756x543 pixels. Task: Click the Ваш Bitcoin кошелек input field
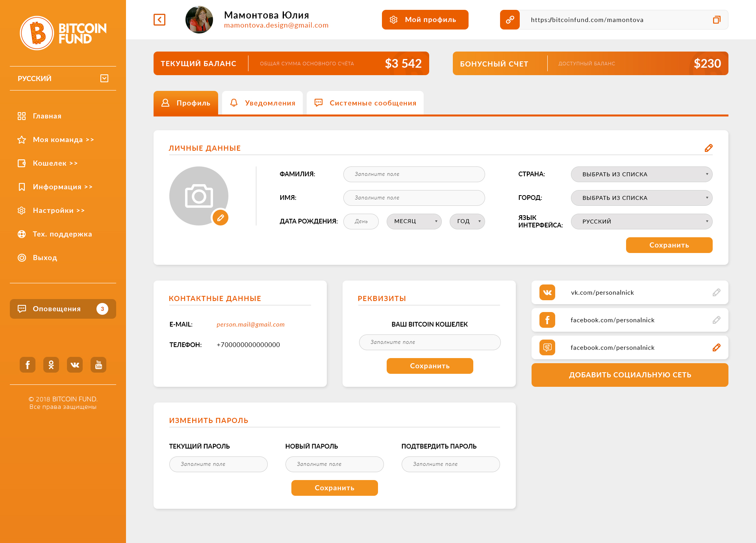click(x=430, y=342)
